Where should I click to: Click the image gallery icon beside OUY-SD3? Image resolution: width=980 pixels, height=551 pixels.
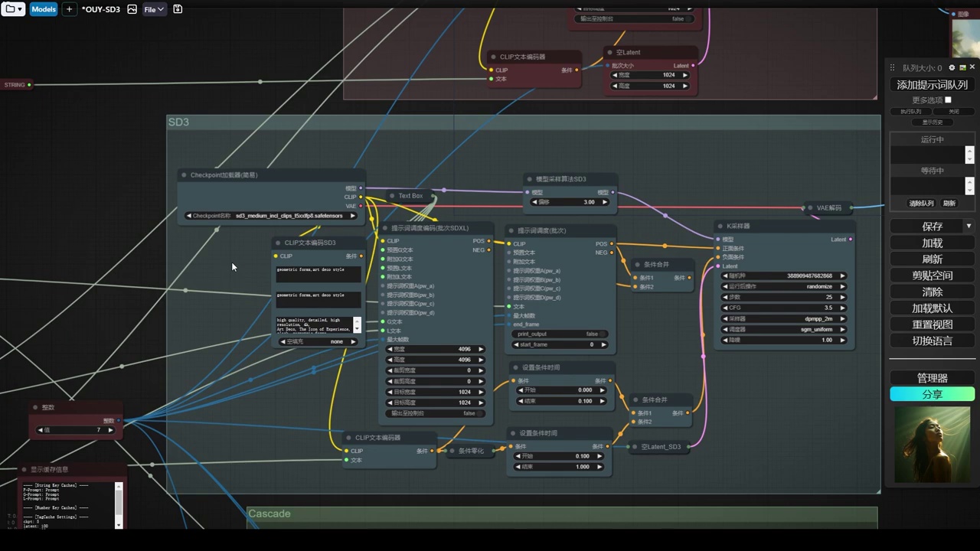(x=132, y=9)
